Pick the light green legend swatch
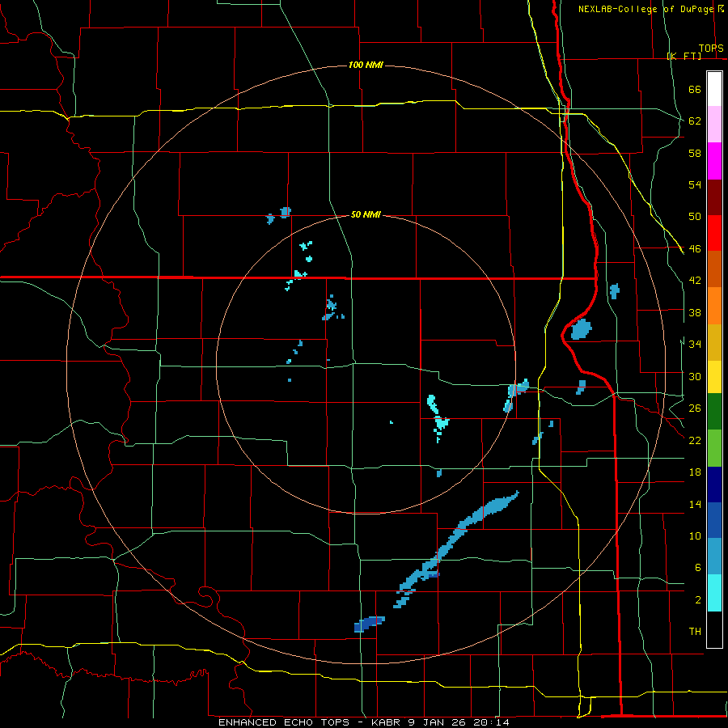This screenshot has width=728, height=728. (714, 448)
